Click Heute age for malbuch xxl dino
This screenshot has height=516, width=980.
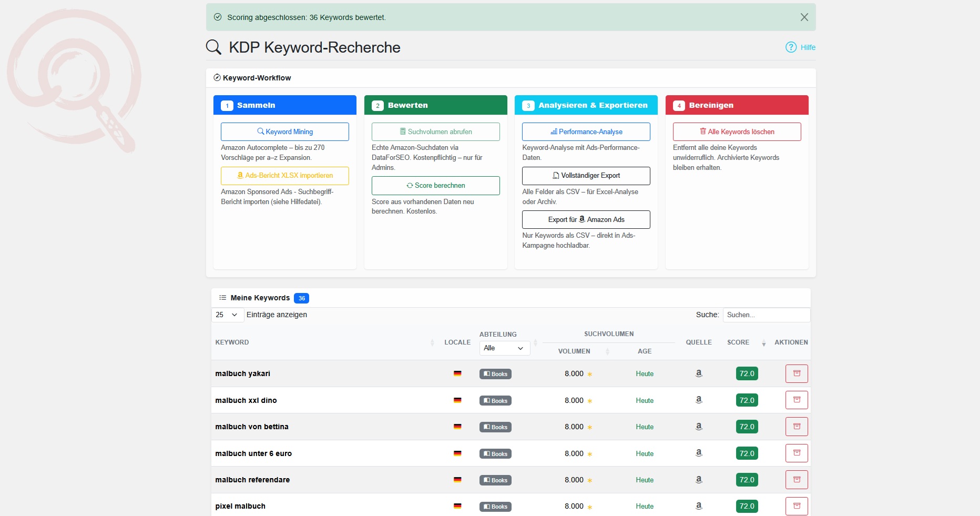[645, 400]
